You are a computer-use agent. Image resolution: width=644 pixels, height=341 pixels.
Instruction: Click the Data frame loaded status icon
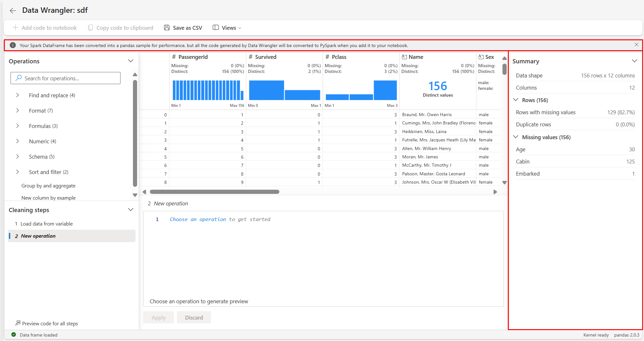click(13, 335)
